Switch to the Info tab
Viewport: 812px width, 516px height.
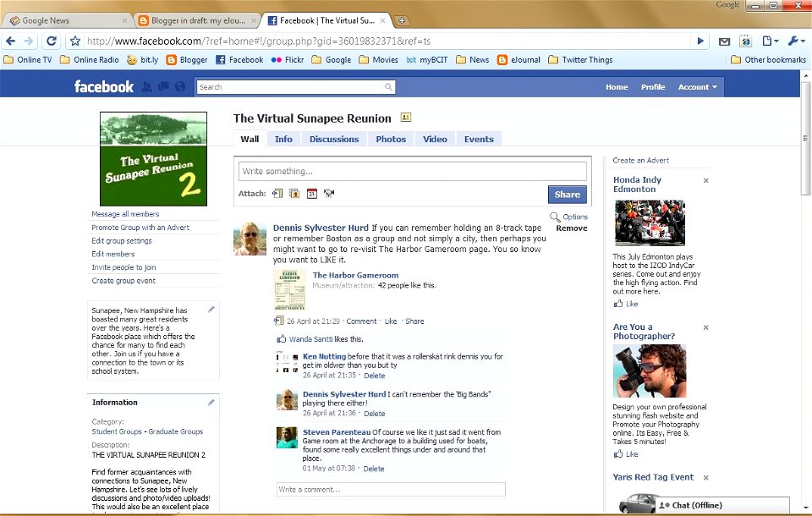pyautogui.click(x=283, y=139)
